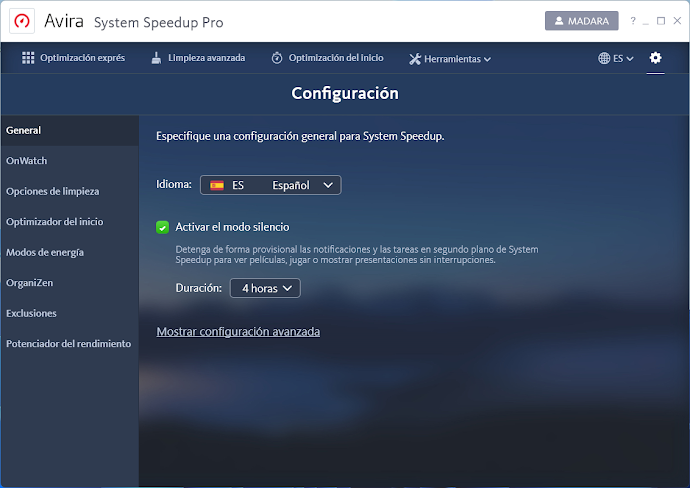Click the Avira speedometer logo icon
This screenshot has height=488, width=690.
[22, 21]
